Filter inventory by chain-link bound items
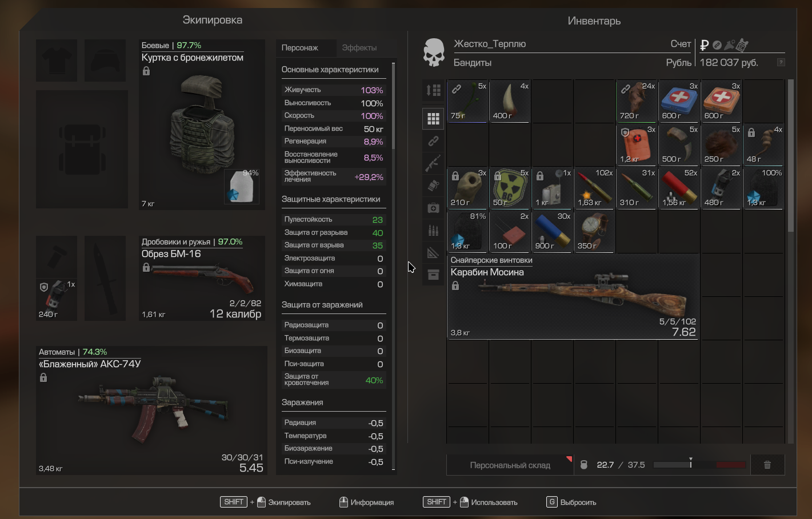The width and height of the screenshot is (812, 519). 433,140
